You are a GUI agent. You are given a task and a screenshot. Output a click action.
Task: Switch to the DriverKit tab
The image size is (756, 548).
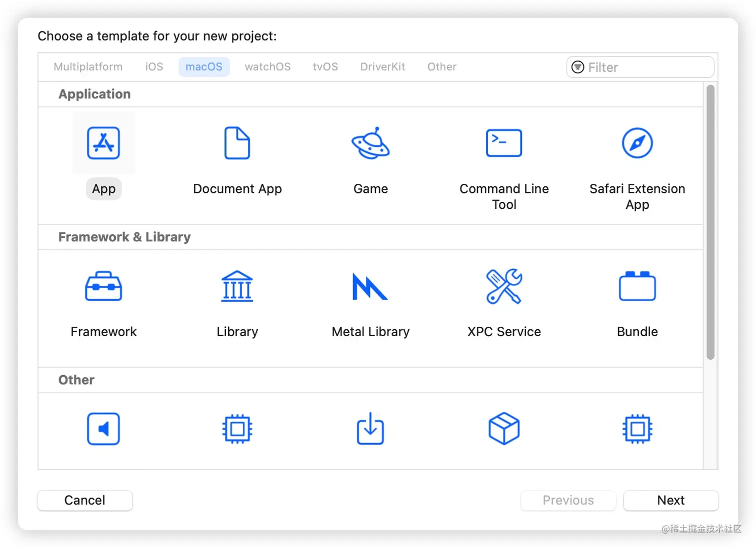click(382, 67)
